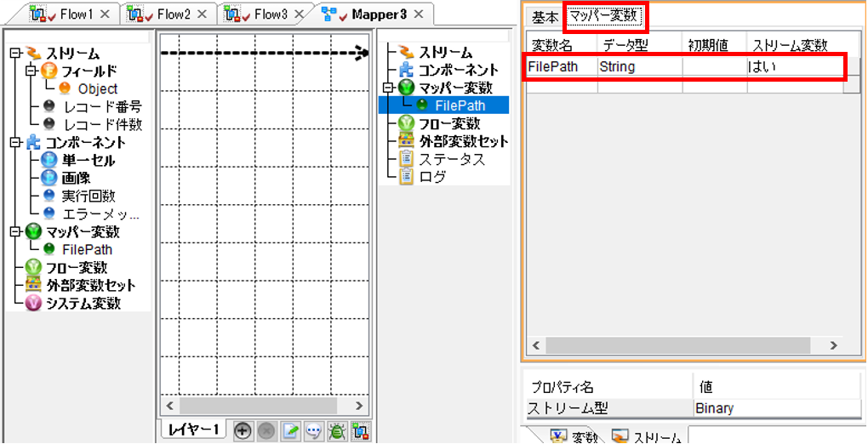This screenshot has height=444, width=868.
Task: Click the right ストリーム stream icon
Action: [407, 53]
